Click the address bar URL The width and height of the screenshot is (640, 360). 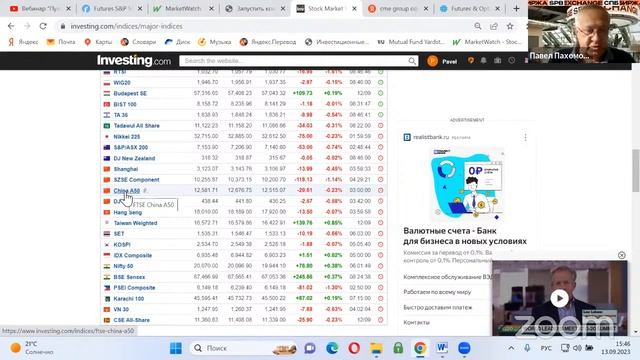[127, 26]
